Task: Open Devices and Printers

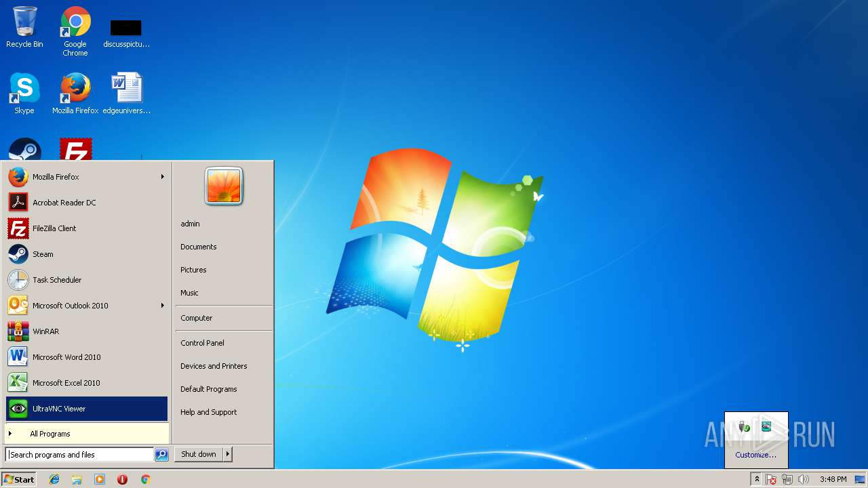Action: (x=224, y=366)
